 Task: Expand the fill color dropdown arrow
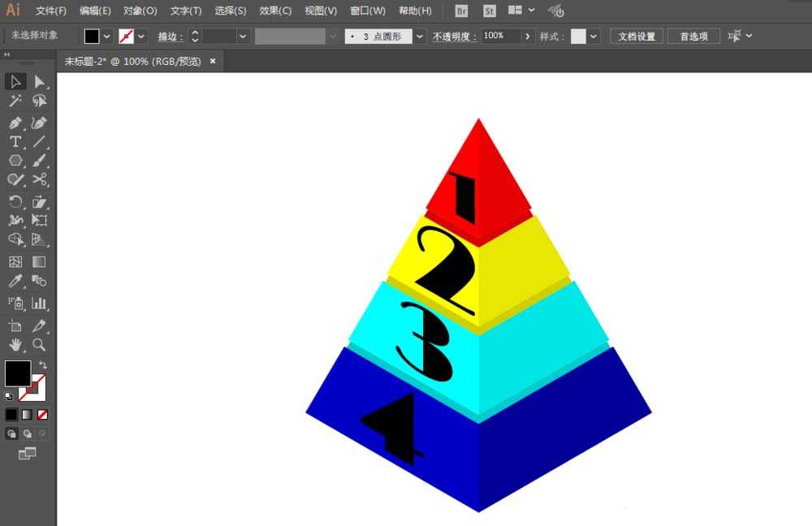point(106,37)
